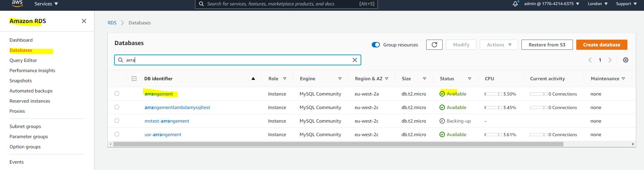This screenshot has width=644, height=170.
Task: Open Snapshots in the sidebar
Action: point(21,81)
